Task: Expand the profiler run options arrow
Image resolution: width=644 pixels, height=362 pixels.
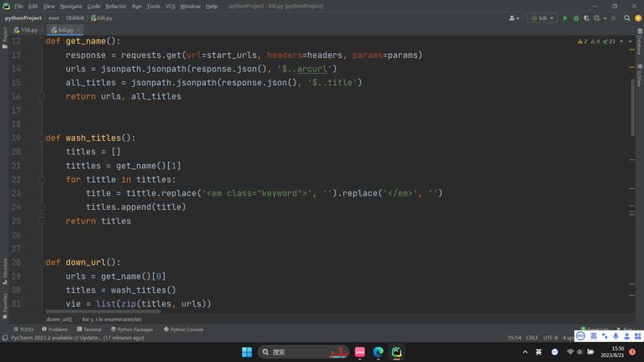Action: pos(605,19)
